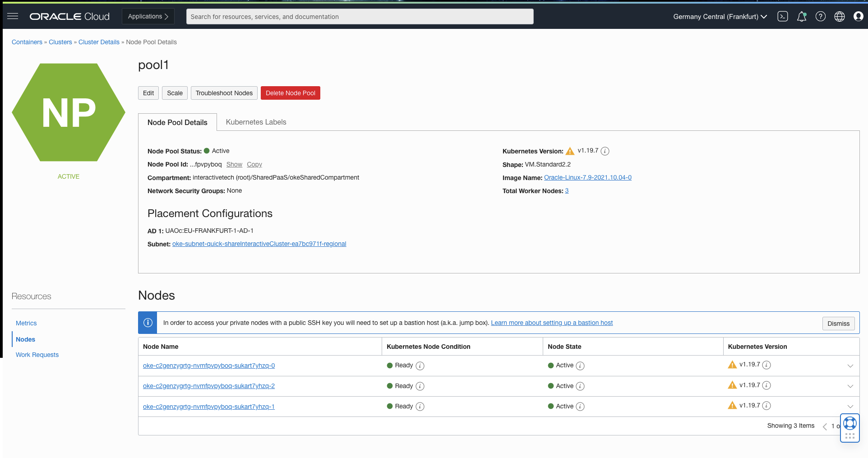Click the Active info icon for node sukart7yhzq-2
Image resolution: width=868 pixels, height=458 pixels.
tap(581, 386)
